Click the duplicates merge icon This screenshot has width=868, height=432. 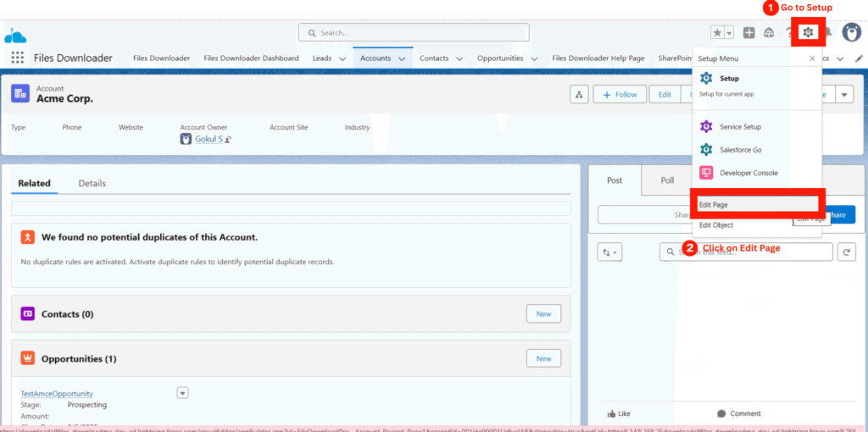click(28, 237)
